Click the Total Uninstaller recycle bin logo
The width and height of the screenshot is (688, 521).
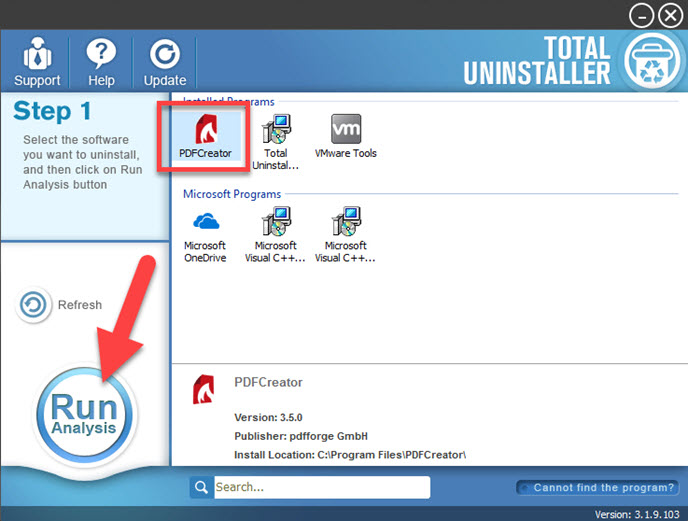tap(651, 61)
